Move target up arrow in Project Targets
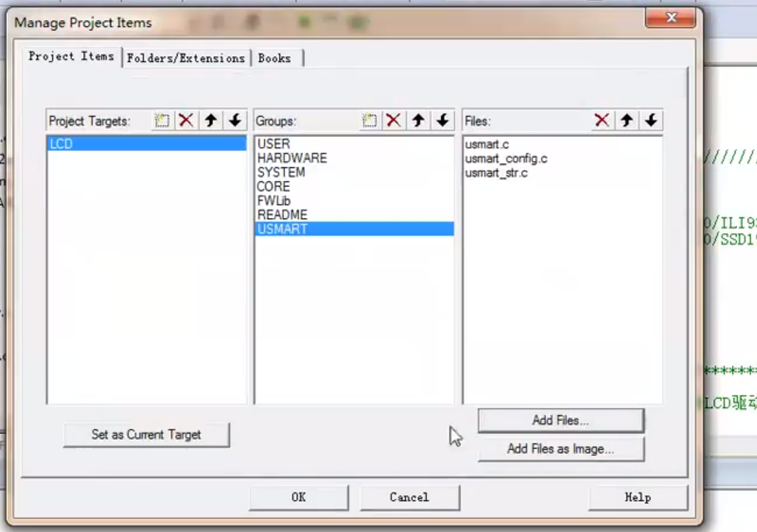 click(210, 120)
